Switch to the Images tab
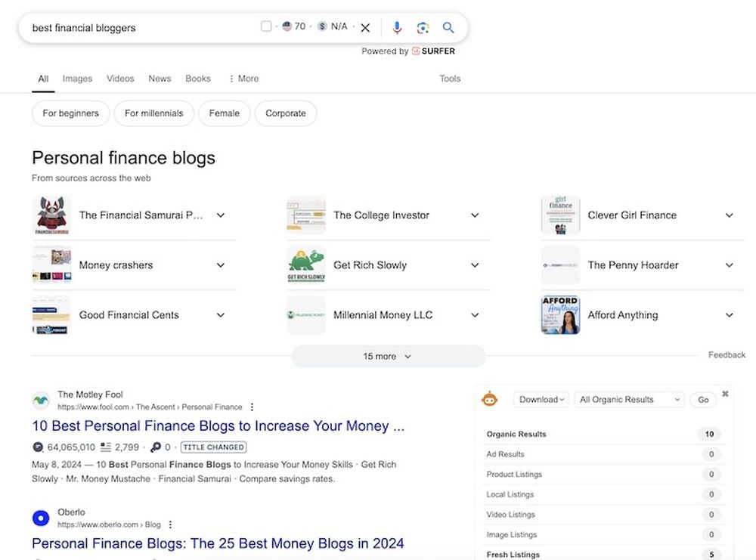Screen dimensions: 756x560 click(x=77, y=79)
